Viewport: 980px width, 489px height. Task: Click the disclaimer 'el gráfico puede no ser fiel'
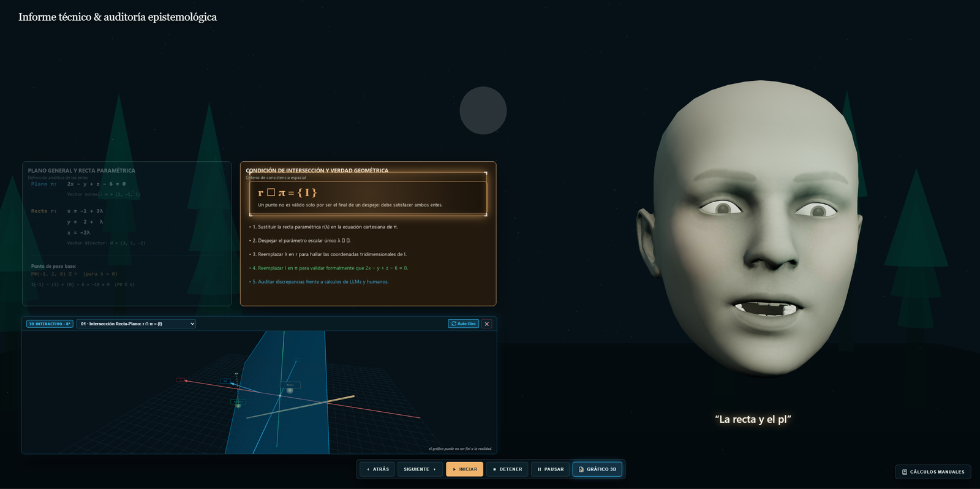460,449
